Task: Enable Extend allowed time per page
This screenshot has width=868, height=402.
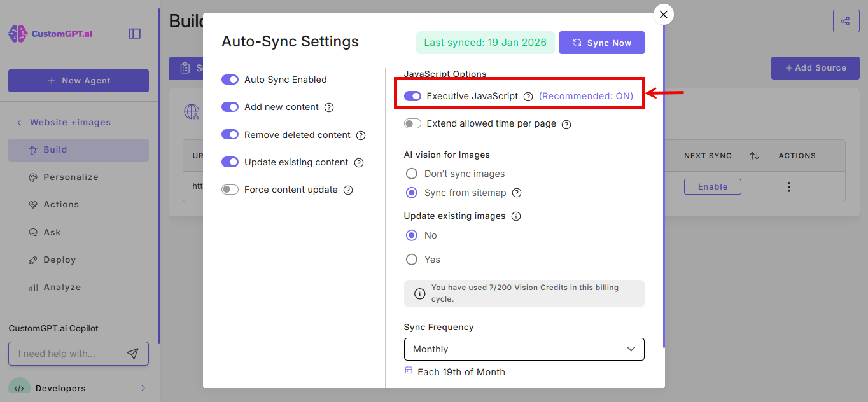Action: pyautogui.click(x=412, y=123)
